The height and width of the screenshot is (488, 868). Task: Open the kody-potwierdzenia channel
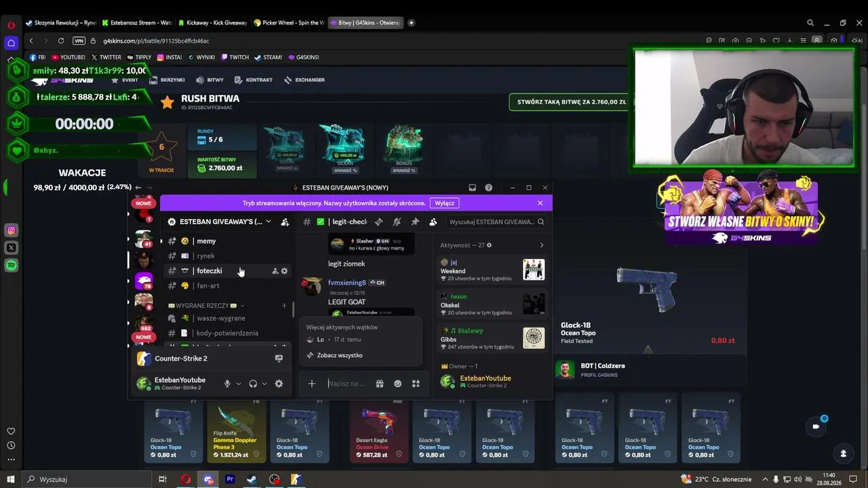click(x=228, y=333)
